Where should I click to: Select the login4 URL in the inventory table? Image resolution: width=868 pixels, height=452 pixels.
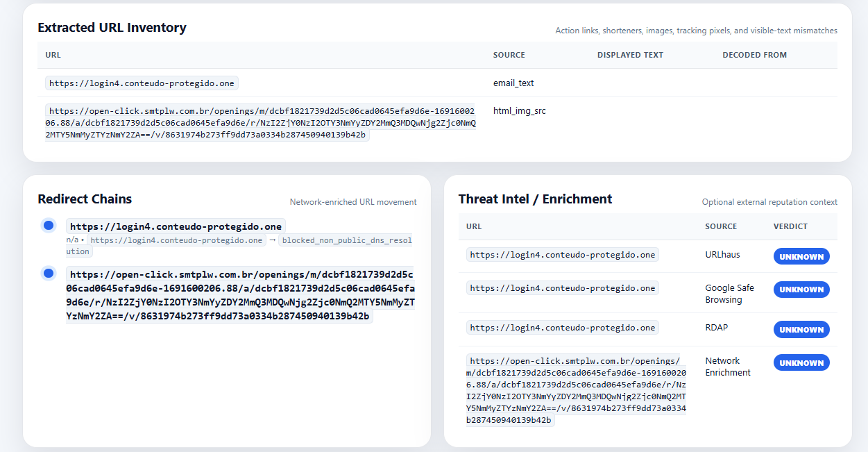[x=142, y=83]
